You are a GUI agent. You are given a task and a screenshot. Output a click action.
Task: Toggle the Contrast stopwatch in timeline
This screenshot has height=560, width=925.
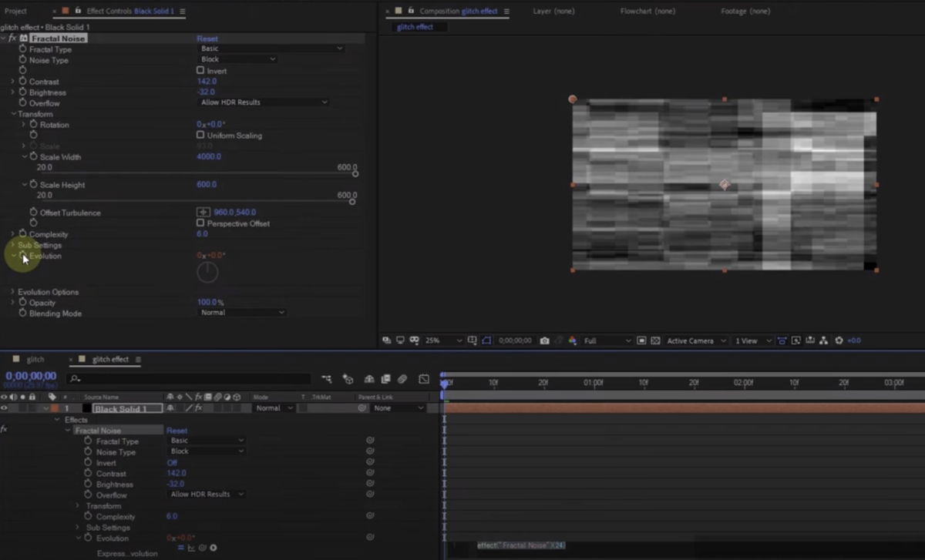point(88,473)
